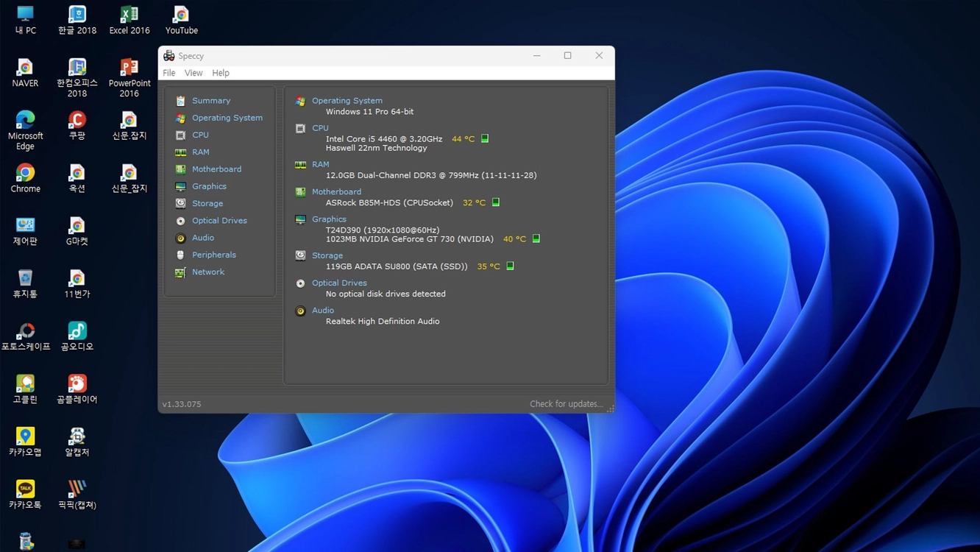Click the CPU chip icon in sidebar

pyautogui.click(x=180, y=135)
